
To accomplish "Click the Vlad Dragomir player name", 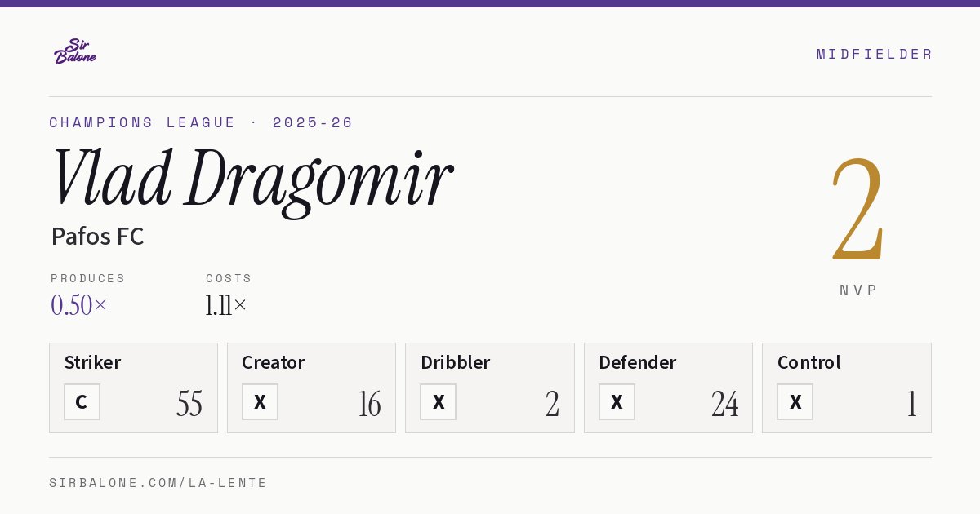I will click(252, 179).
